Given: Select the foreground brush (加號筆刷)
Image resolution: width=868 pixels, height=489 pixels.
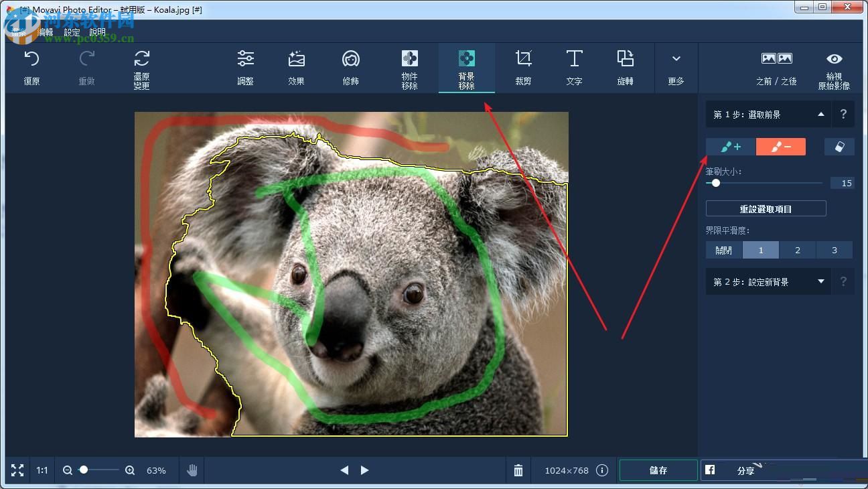Looking at the screenshot, I should (x=730, y=146).
